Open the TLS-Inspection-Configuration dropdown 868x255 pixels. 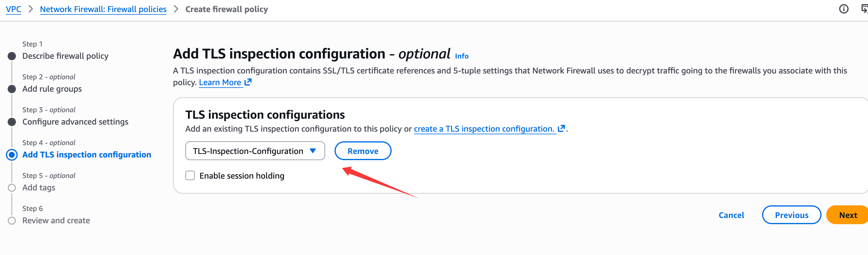[248, 151]
